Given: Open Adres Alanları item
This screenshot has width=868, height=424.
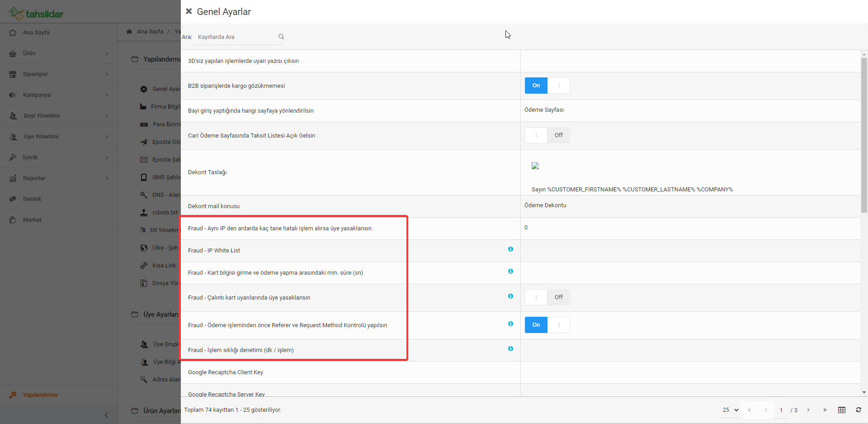Looking at the screenshot, I should [x=160, y=380].
